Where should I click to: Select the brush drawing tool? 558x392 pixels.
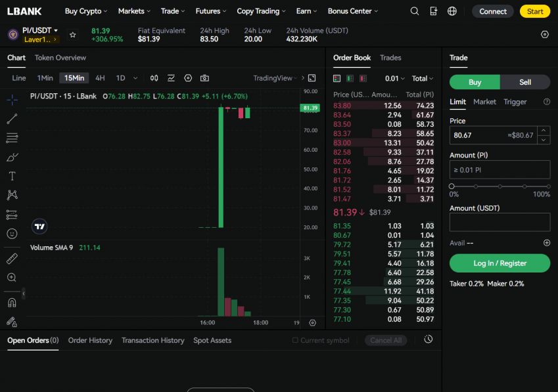tap(12, 157)
